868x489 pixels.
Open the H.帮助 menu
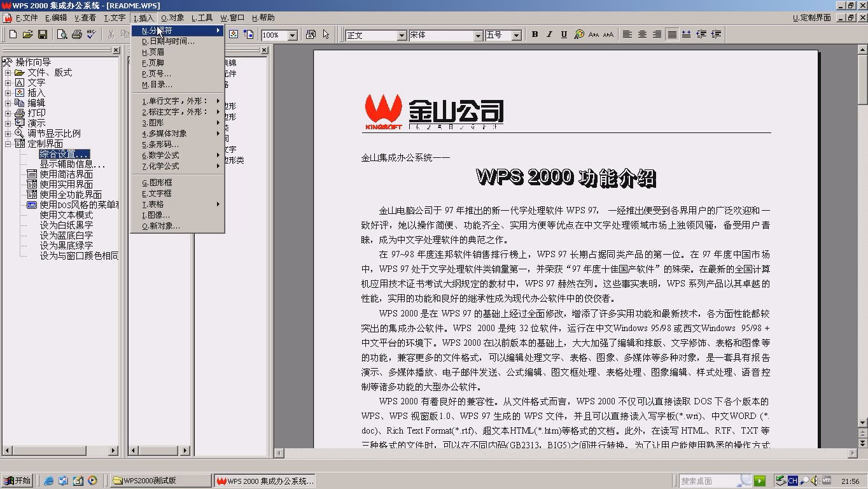(263, 18)
